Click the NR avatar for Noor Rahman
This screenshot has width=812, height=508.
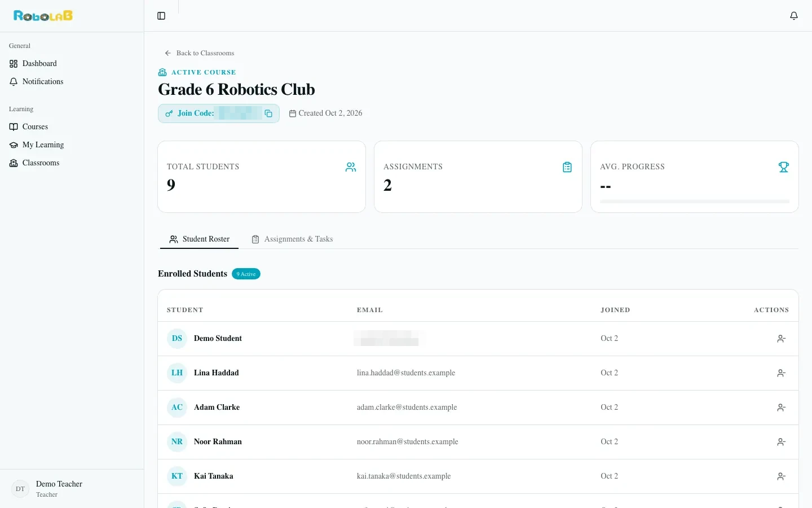[x=177, y=442]
